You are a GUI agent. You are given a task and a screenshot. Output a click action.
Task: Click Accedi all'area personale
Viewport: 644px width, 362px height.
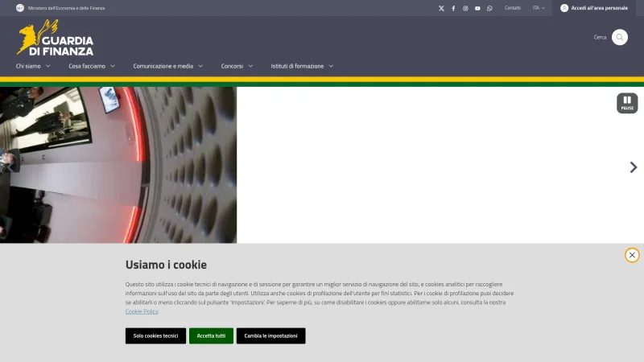click(594, 8)
